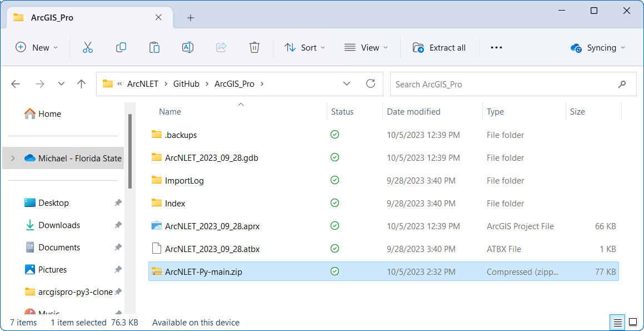644x331 pixels.
Task: Open the Syncing status dropdown
Action: pos(598,48)
